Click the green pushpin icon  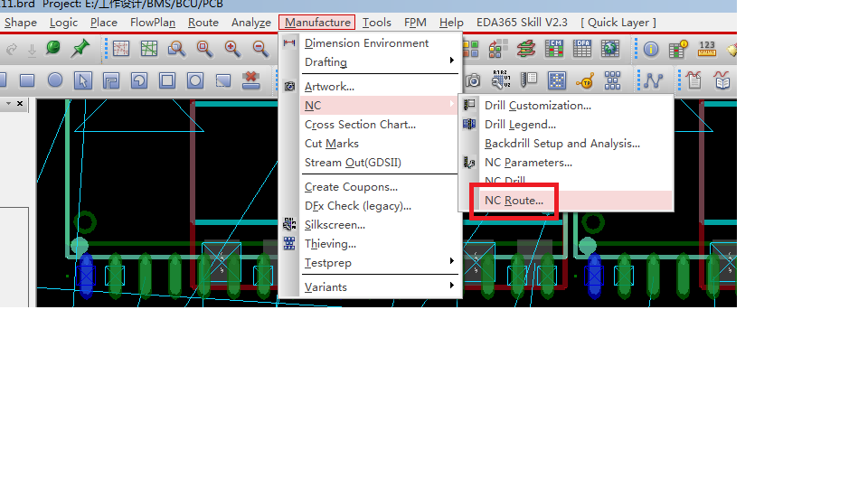[x=80, y=49]
